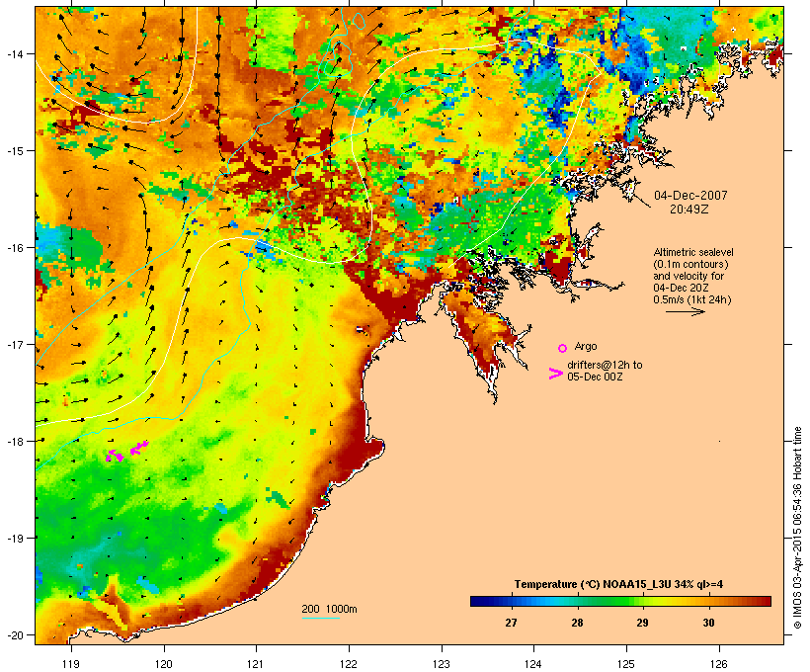This screenshot has height=672, width=810.
Task: Click the -16 latitude axis label
Action: (15, 248)
